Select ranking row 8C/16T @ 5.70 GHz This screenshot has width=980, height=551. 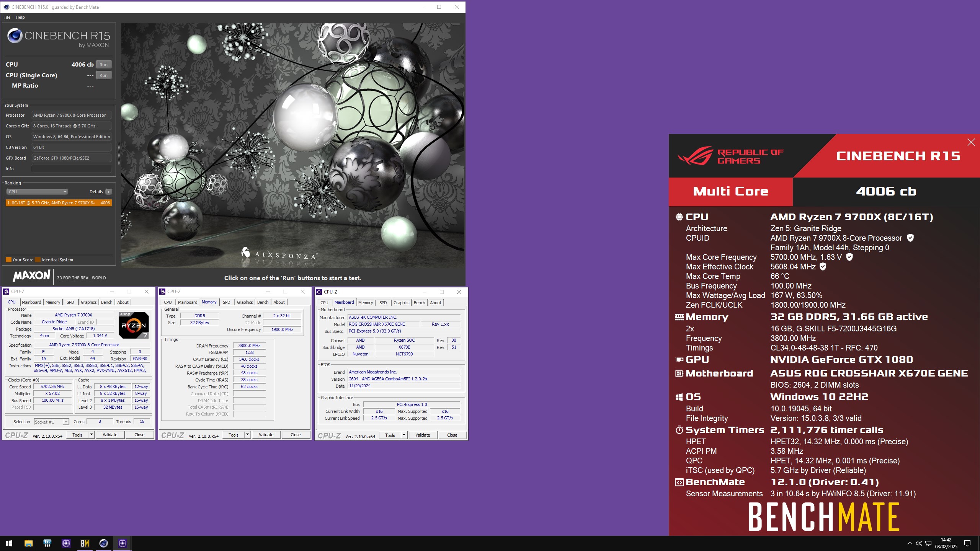(59, 203)
